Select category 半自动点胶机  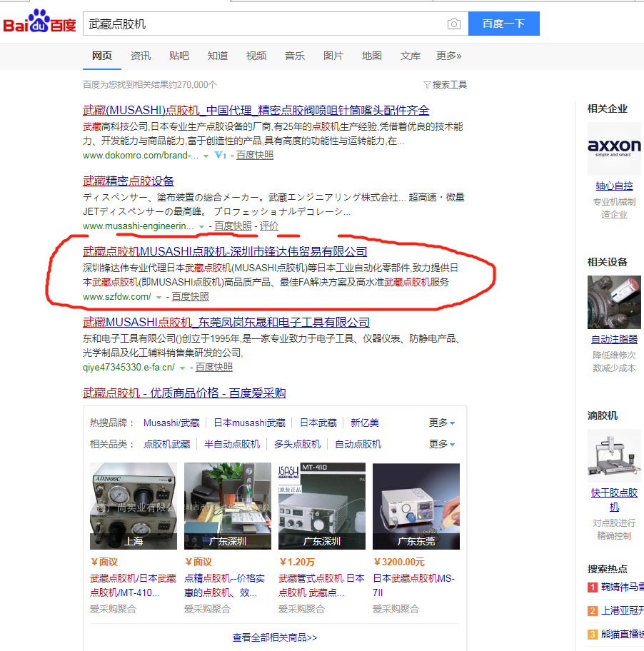pos(232,444)
